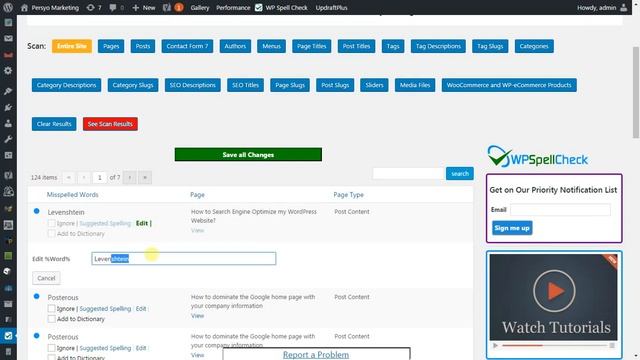Open the WordPress logo menu
Screen dimensions: 640x360
[8, 7]
